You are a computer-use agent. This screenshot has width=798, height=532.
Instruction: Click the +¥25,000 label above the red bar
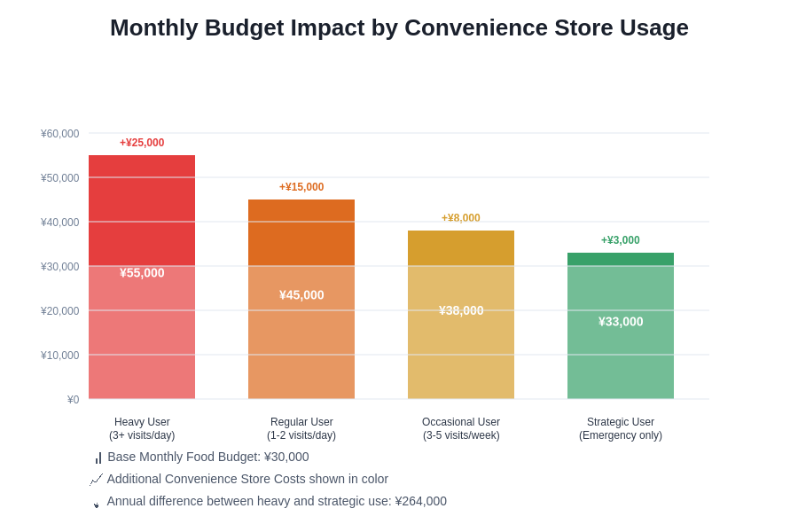142,142
